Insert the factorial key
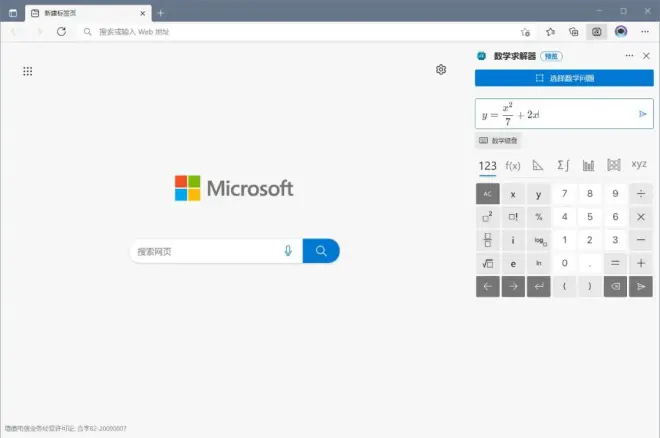660x438 pixels. click(x=513, y=217)
